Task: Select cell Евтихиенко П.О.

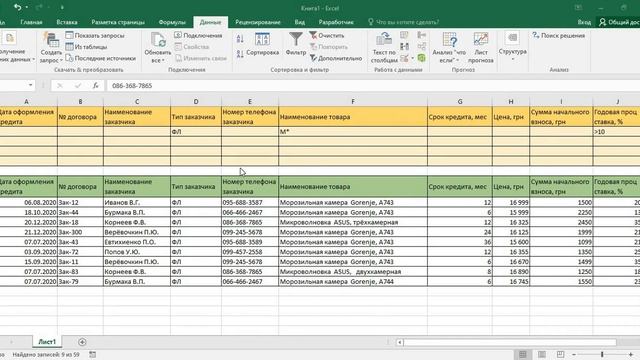Action: (x=137, y=242)
